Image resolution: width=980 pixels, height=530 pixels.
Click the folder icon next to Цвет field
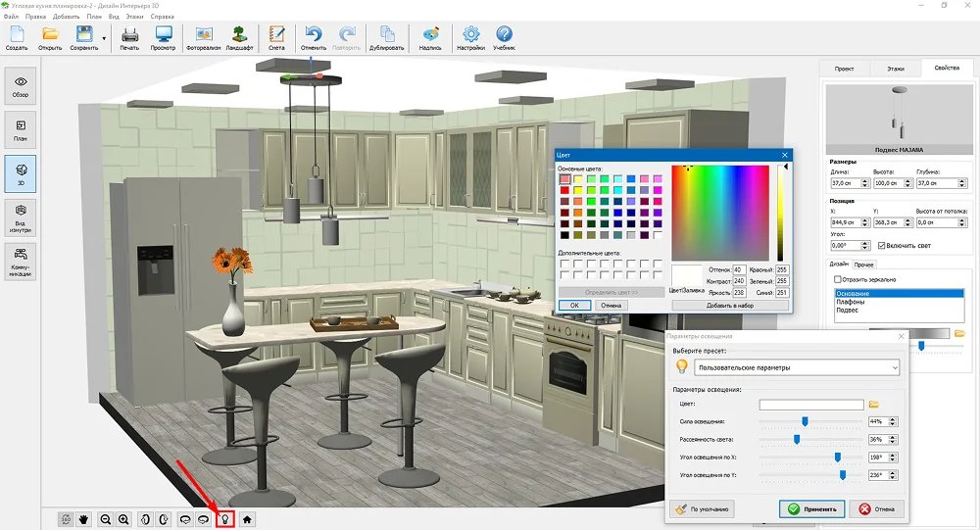[874, 404]
